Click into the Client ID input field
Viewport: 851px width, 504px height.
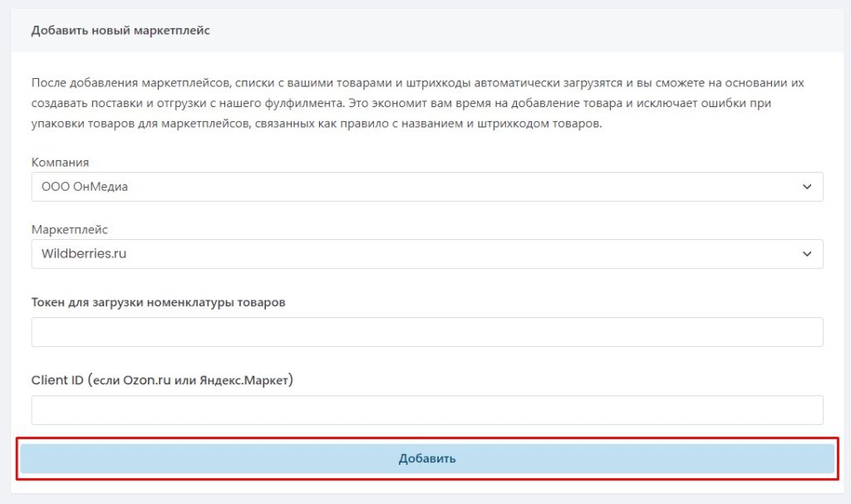[426, 409]
